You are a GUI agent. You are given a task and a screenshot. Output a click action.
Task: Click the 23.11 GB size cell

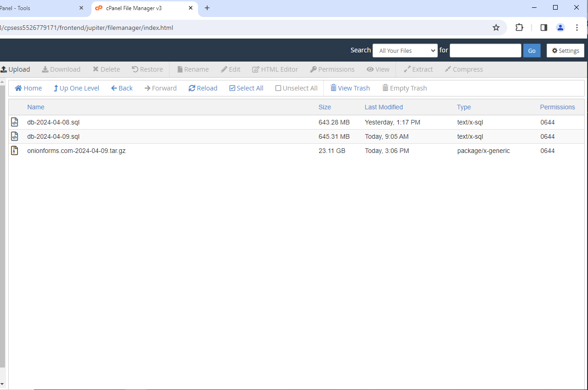(332, 151)
